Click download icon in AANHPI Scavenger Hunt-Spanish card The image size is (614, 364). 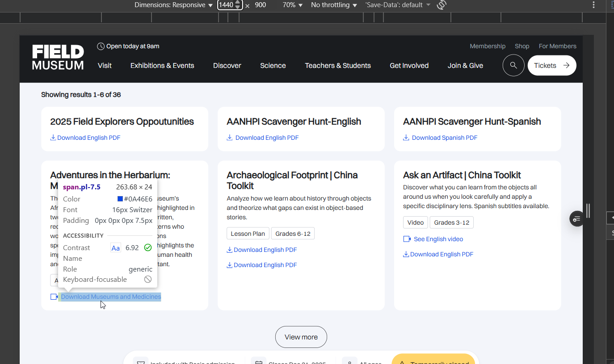point(406,138)
